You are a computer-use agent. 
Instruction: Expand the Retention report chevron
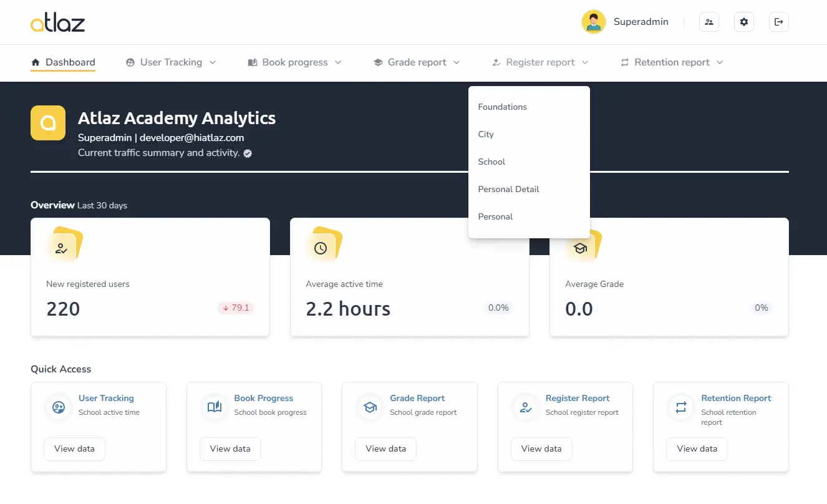pos(720,62)
